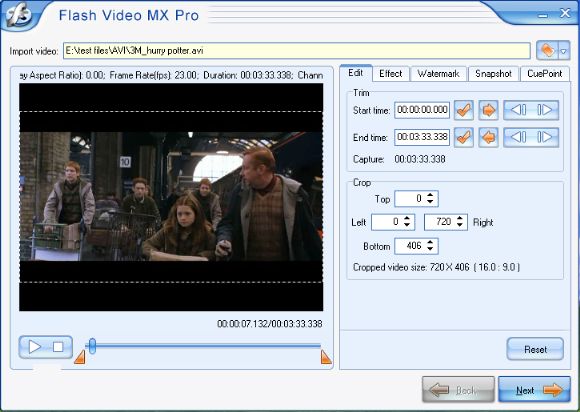This screenshot has height=412, width=580.
Task: Step end time one frame backward
Action: pos(517,138)
